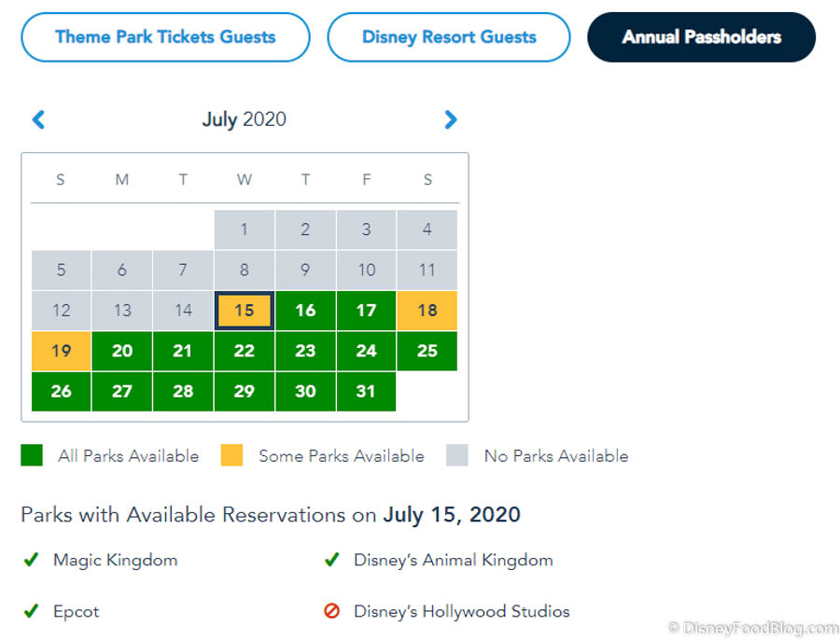
Task: Switch to Theme Park Tickets Guests tab
Action: coord(165,37)
